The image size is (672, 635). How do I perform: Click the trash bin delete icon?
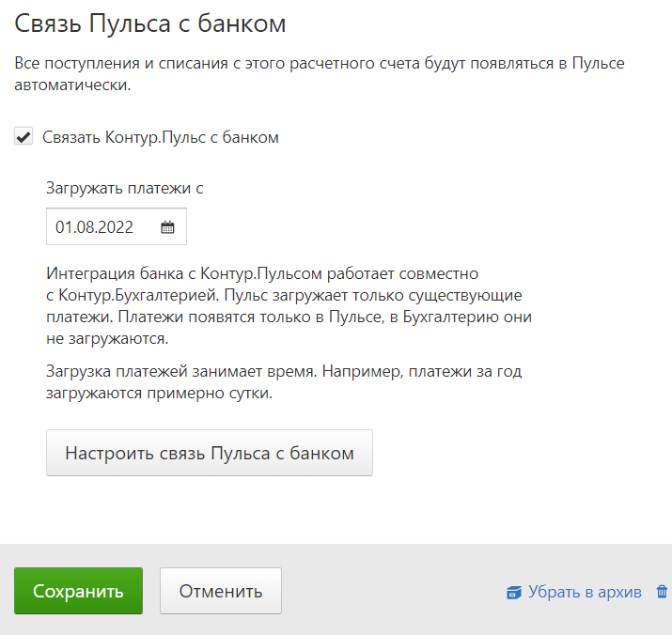pos(663,592)
